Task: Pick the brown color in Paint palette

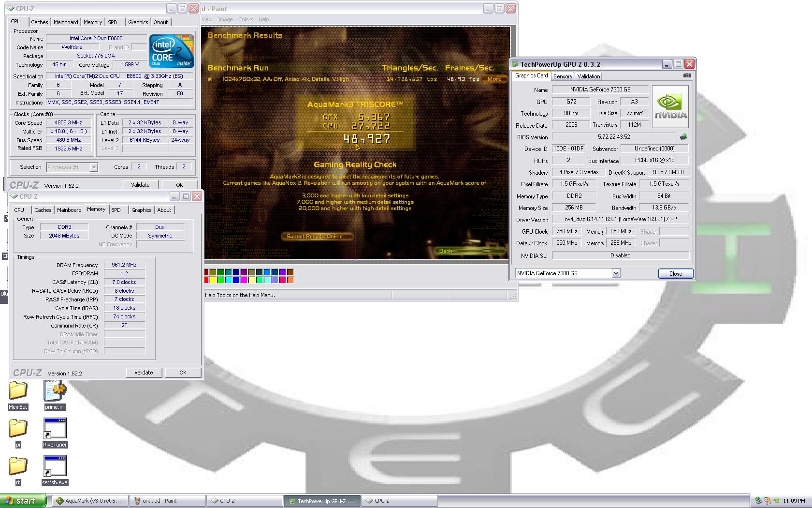Action: 290,272
